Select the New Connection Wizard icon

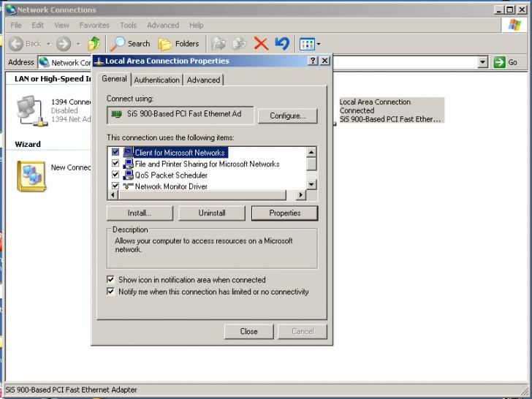click(x=31, y=176)
